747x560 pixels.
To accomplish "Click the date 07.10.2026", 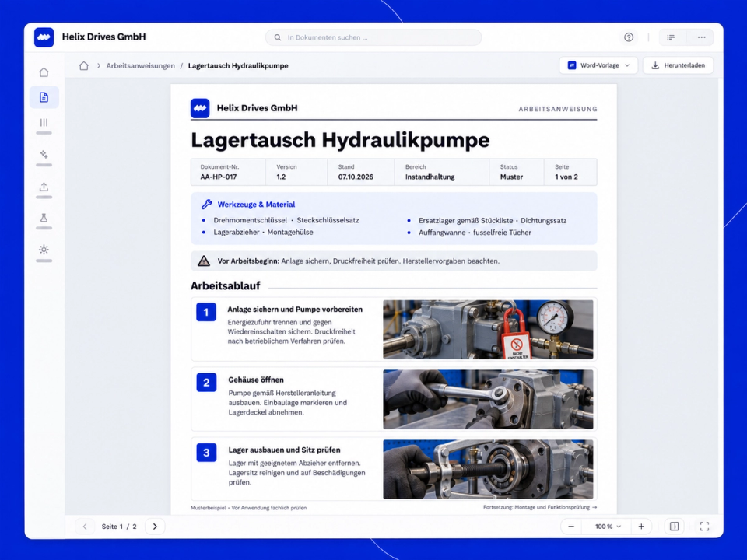I will 356,177.
